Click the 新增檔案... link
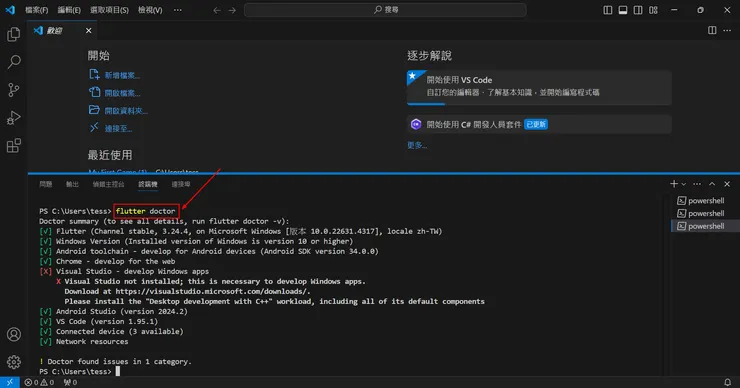This screenshot has height=388, width=740. (x=122, y=76)
